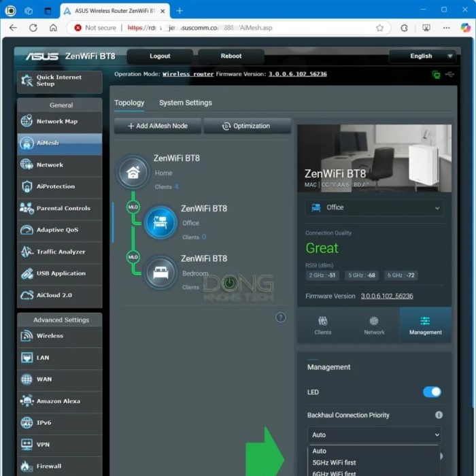Open browser settings and more menu
The width and height of the screenshot is (476, 476).
[446, 28]
